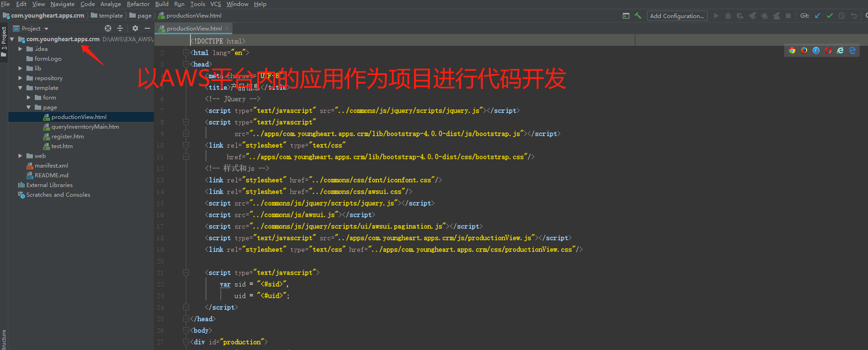Viewport: 868px width, 350px height.
Task: Expand the form folder arrow
Action: (x=29, y=97)
